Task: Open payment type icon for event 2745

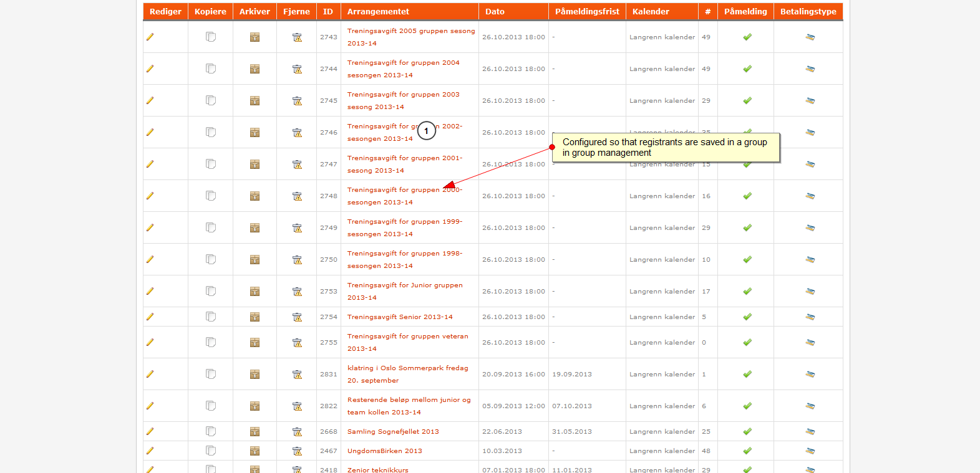Action: [810, 100]
